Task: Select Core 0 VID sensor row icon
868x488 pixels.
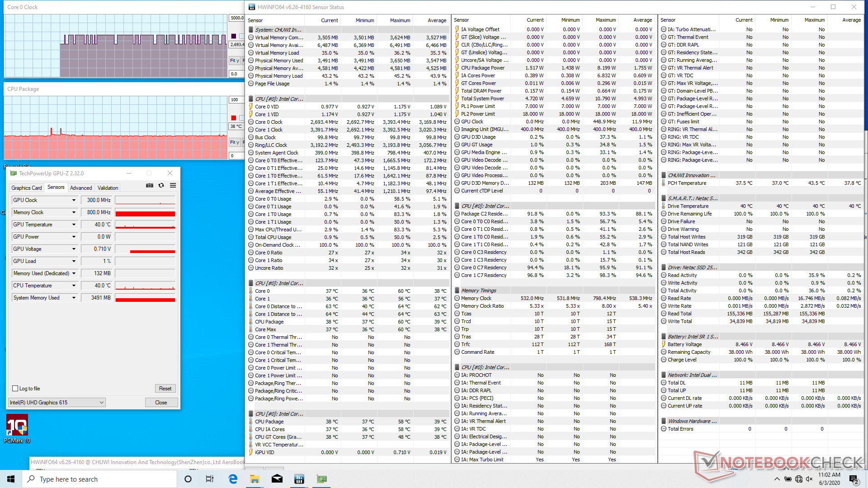Action: [x=251, y=107]
